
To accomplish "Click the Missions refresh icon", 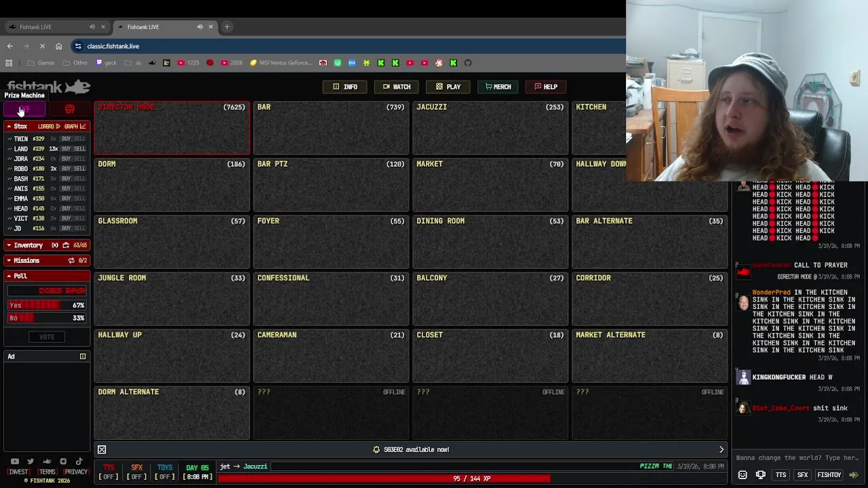I will coord(71,260).
